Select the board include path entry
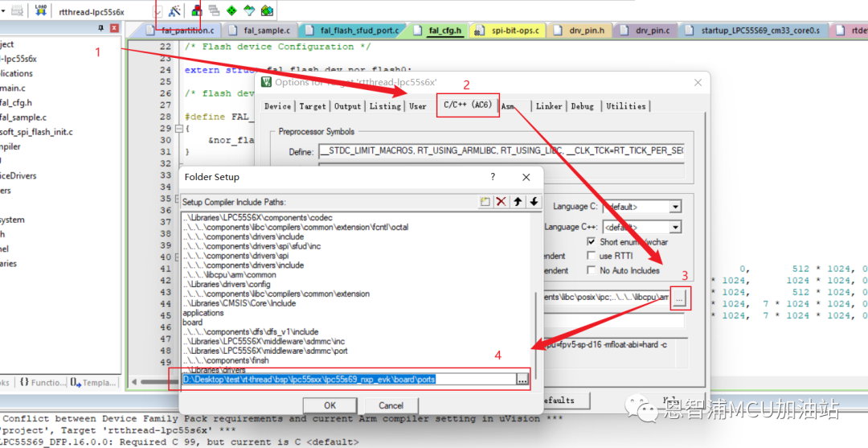Screen dimensions: 868x448 coord(193,323)
